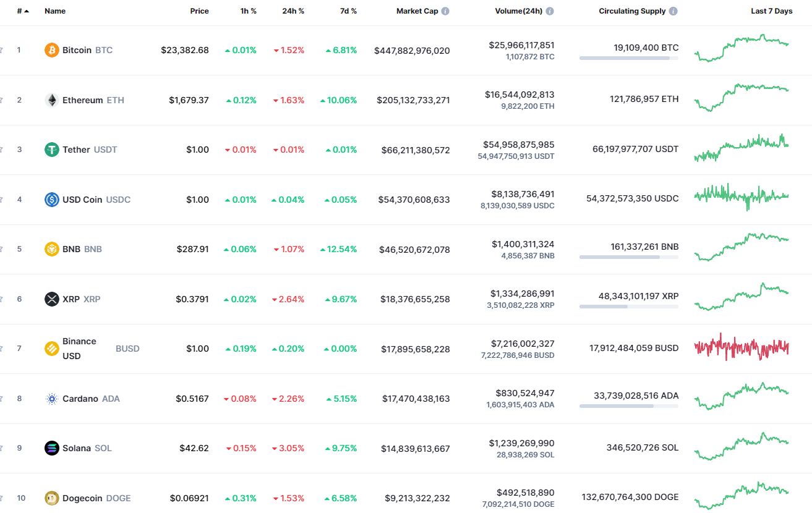
Task: Add Ethereum to your watchlist
Action: pos(2,100)
